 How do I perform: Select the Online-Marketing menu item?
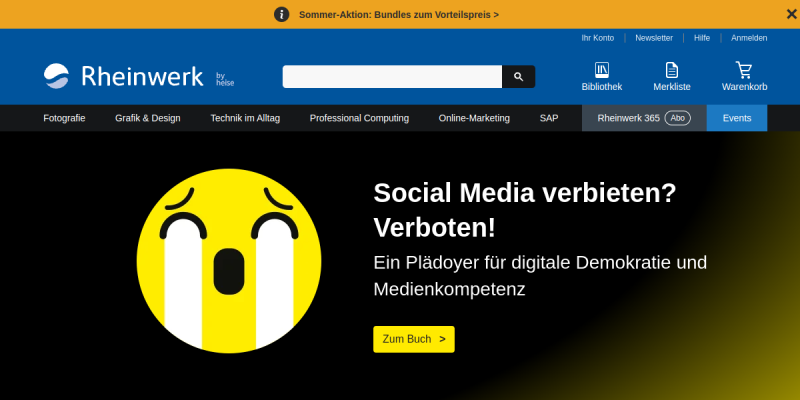coord(474,118)
